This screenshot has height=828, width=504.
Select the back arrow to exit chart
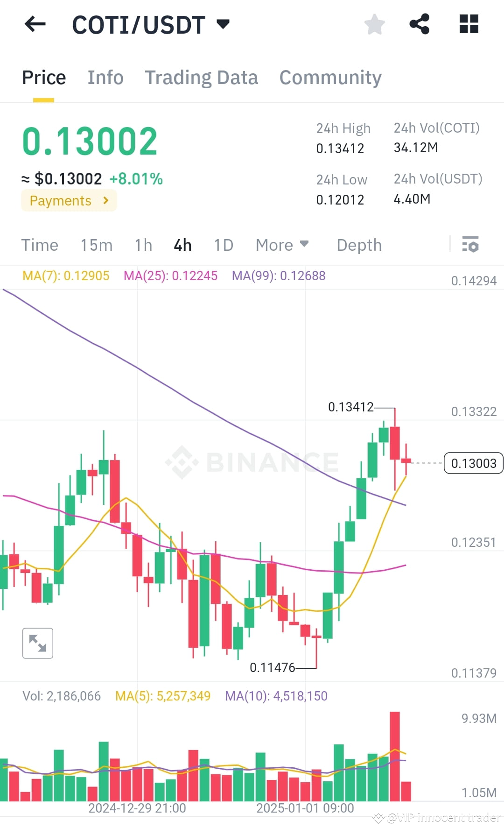tap(35, 24)
